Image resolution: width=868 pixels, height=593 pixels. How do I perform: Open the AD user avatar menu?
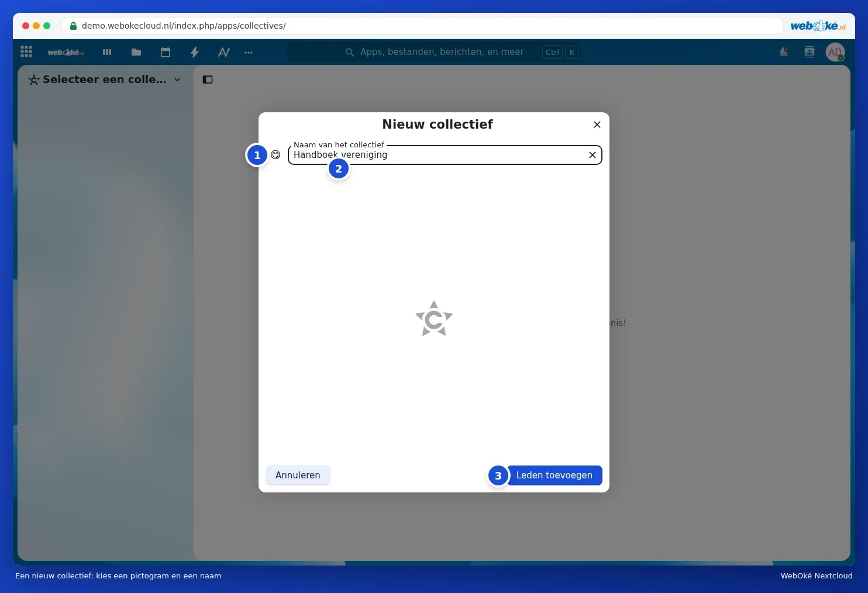point(835,52)
